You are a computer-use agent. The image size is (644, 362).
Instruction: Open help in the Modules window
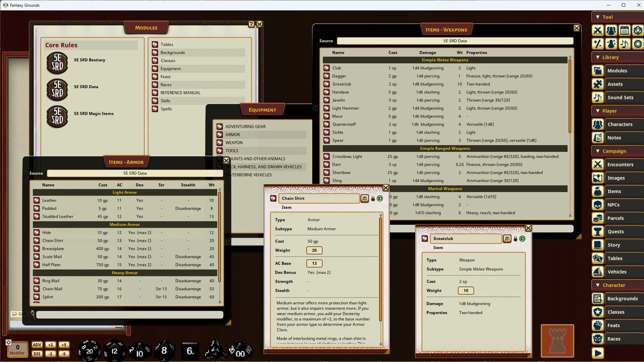(251, 24)
